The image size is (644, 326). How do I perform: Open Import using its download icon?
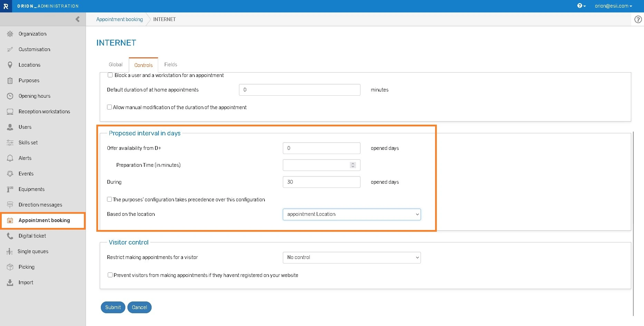pyautogui.click(x=10, y=282)
